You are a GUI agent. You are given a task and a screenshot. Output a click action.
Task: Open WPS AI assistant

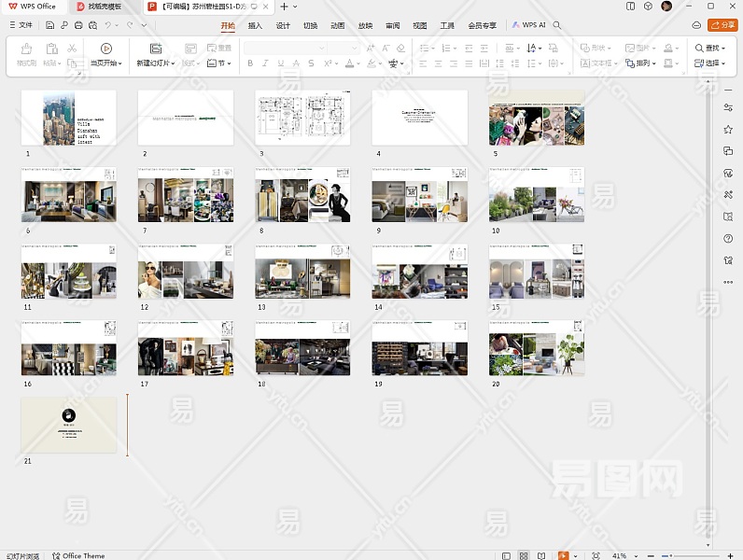529,25
